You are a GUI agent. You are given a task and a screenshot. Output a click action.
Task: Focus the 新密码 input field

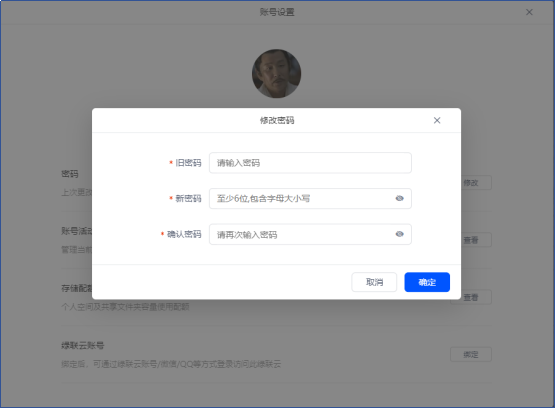click(310, 199)
